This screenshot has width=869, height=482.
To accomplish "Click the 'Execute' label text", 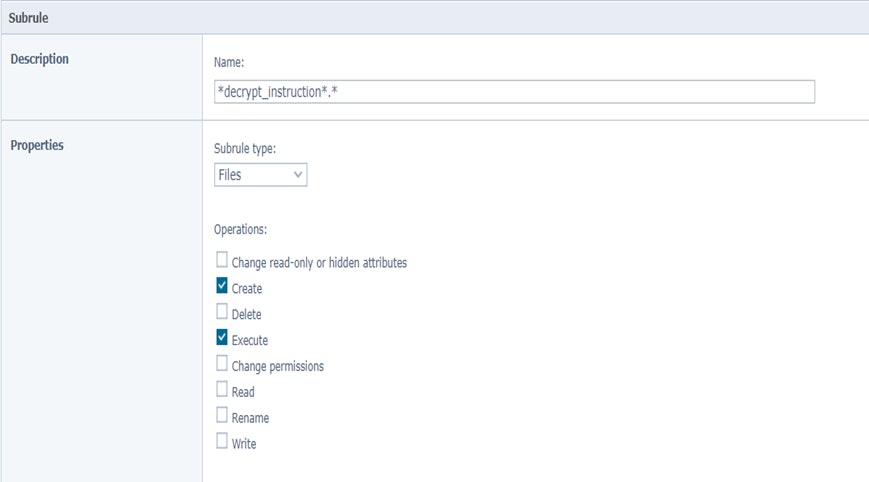I will pyautogui.click(x=250, y=340).
